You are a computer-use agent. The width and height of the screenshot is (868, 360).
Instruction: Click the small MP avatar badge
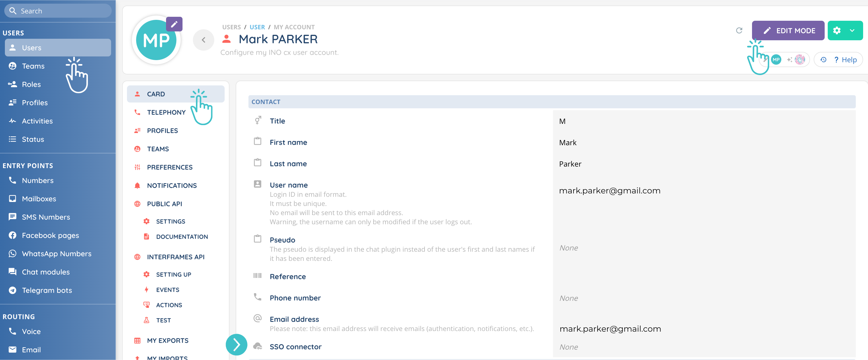[776, 59]
